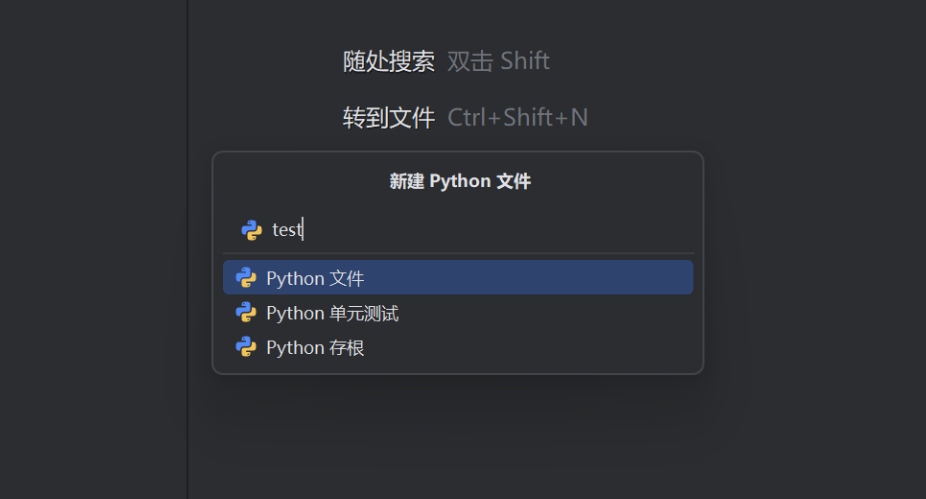The height and width of the screenshot is (499, 926).
Task: Click the icon of the Python 文件 entry
Action: [x=246, y=278]
